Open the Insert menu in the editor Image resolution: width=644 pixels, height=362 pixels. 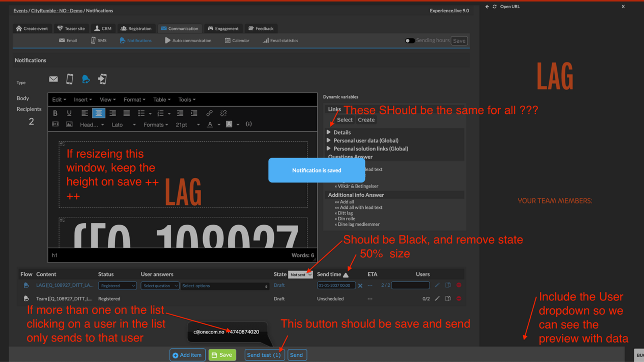(x=83, y=100)
